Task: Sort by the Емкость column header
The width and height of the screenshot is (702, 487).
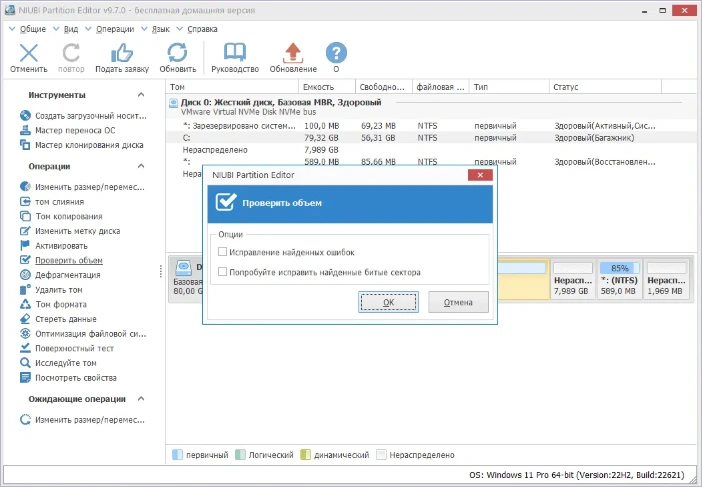Action: 327,87
